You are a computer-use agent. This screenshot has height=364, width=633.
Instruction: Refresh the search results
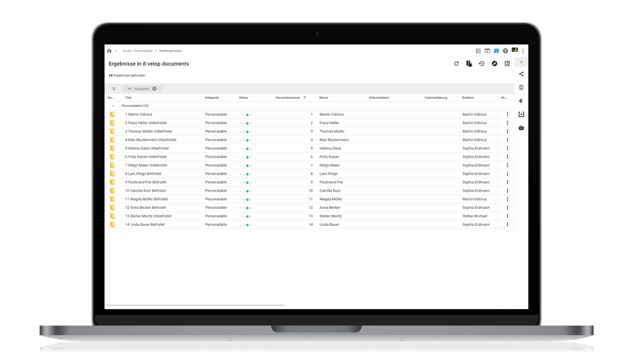[x=456, y=64]
